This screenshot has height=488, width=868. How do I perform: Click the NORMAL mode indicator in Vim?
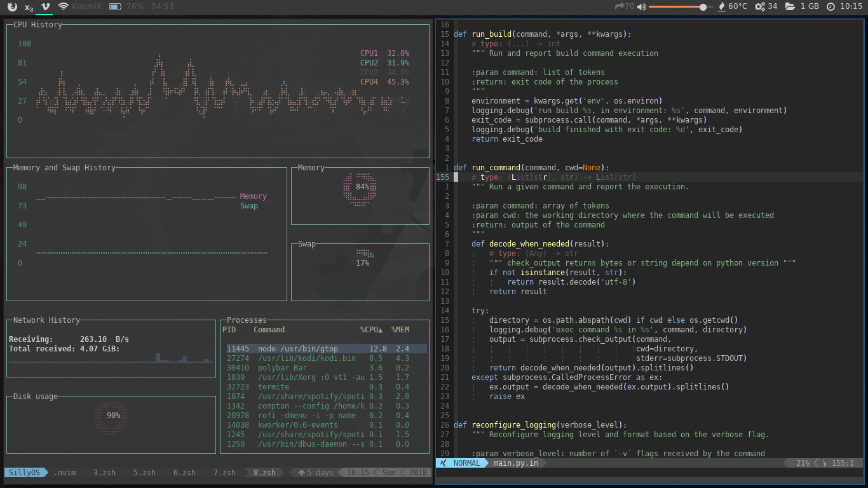pos(467,463)
